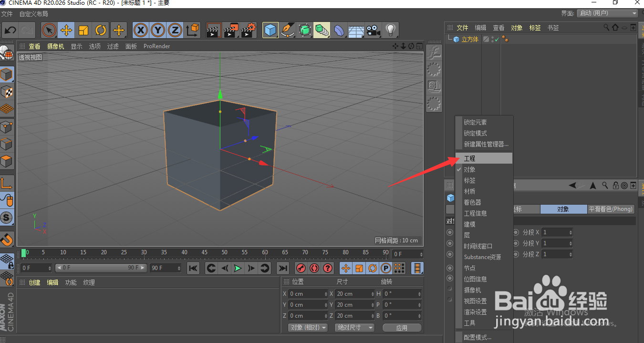The image size is (644, 343).
Task: Click Record Active Objects key icon
Action: [301, 268]
